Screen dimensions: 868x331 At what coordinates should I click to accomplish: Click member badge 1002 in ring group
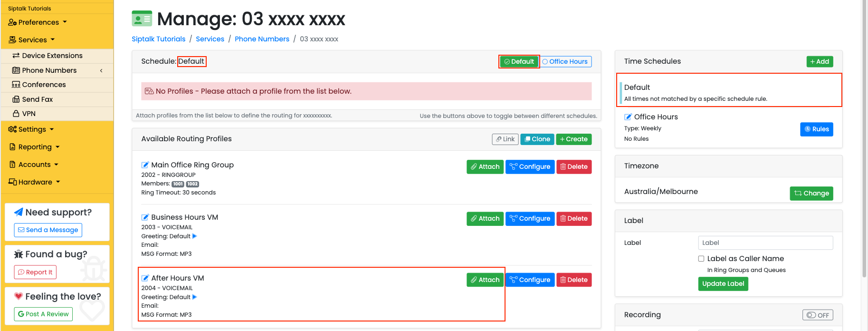192,184
